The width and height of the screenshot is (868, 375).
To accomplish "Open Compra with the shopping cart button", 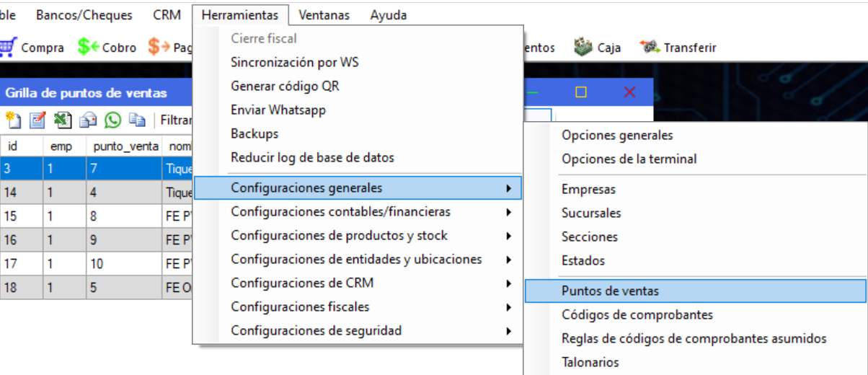I will pos(32,48).
